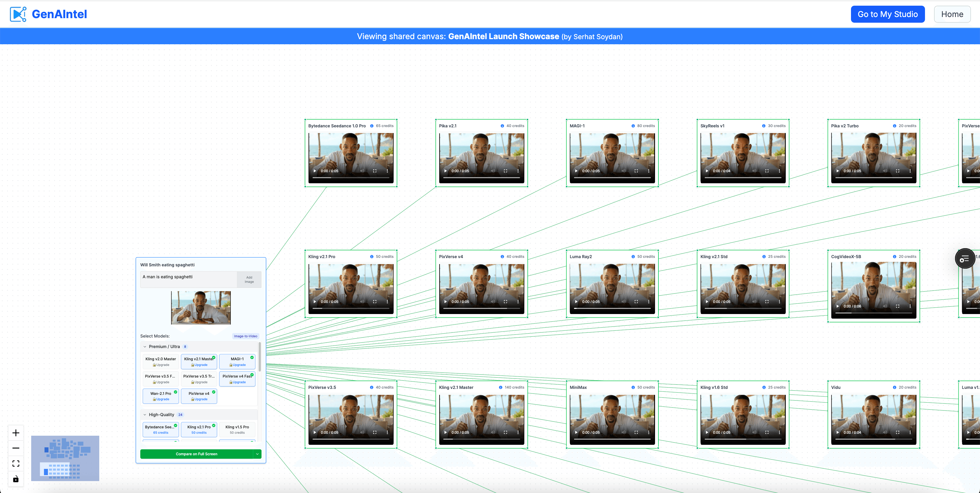The width and height of the screenshot is (980, 493).
Task: Open the floating options icon on the right edge
Action: coord(965,258)
